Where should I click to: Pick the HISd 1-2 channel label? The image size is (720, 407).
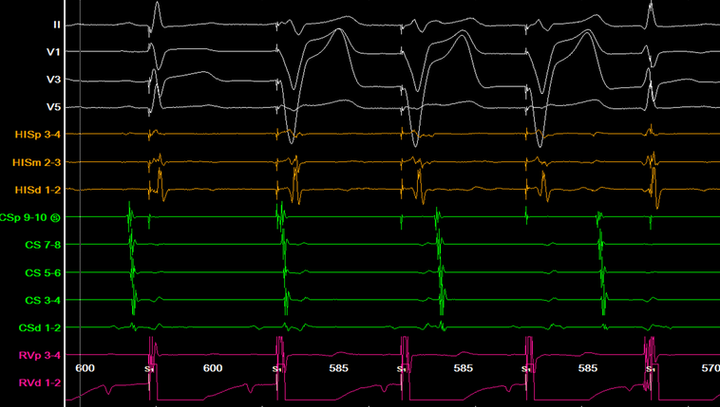[x=38, y=190]
